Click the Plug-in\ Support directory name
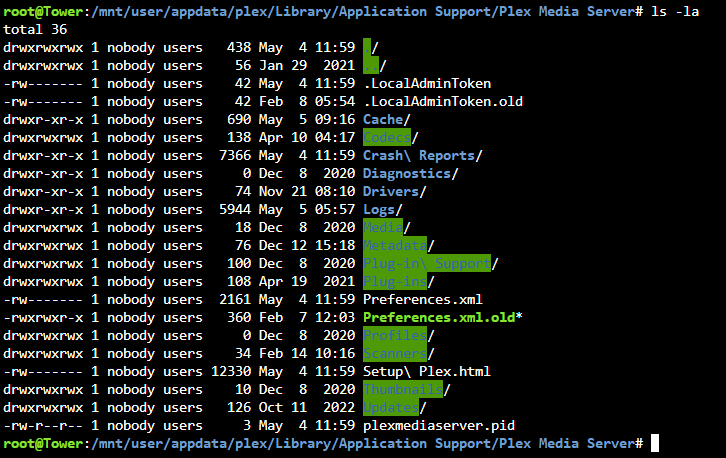726x458 pixels. point(427,264)
